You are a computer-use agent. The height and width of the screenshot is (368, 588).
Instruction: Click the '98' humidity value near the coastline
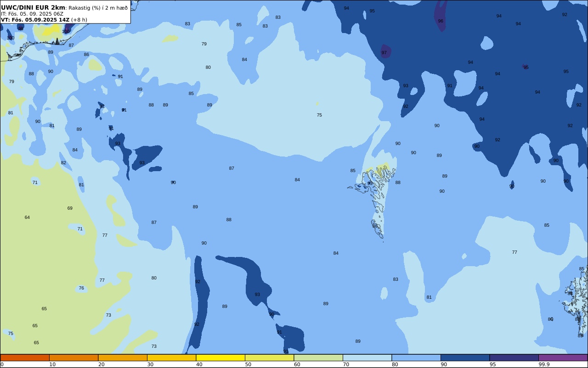pyautogui.click(x=21, y=29)
